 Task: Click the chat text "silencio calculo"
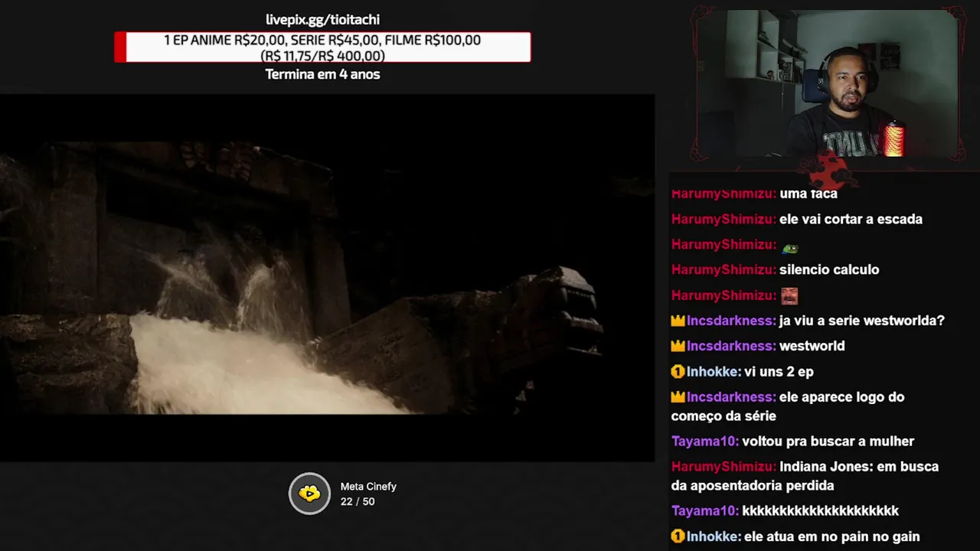[x=829, y=270]
